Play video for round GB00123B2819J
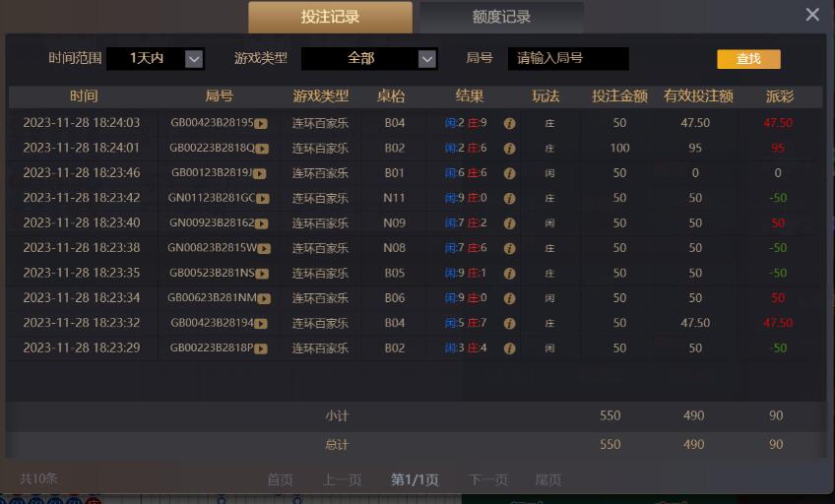 coord(259,173)
